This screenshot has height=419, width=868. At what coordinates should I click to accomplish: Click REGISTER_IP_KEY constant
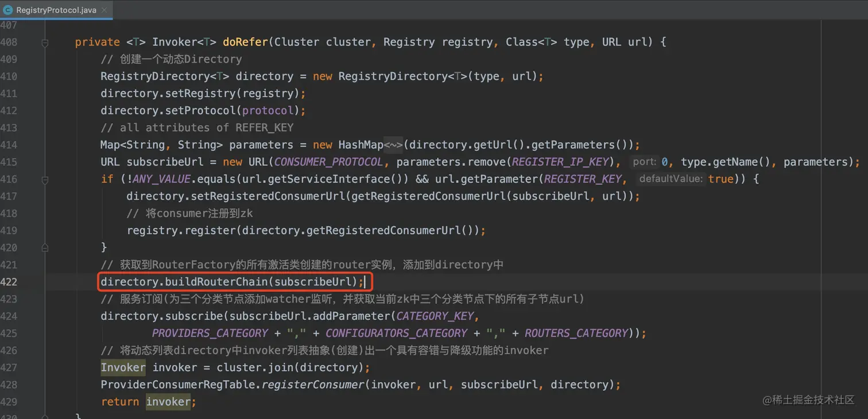click(x=561, y=162)
